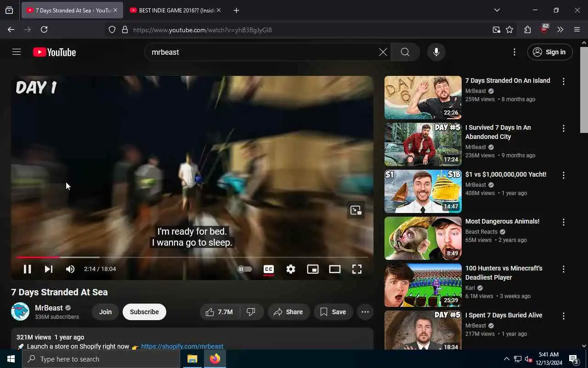
Task: Open YouTube settings three-dot menu
Action: (x=514, y=52)
